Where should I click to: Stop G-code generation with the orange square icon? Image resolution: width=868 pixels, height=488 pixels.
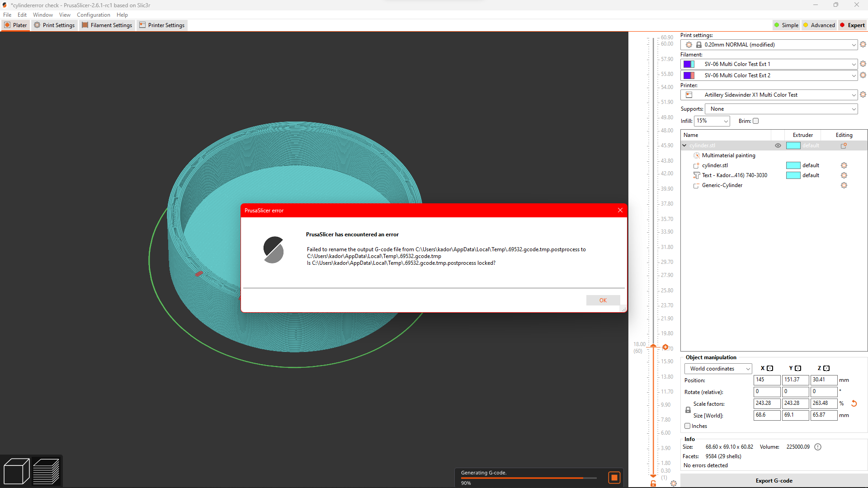[614, 477]
